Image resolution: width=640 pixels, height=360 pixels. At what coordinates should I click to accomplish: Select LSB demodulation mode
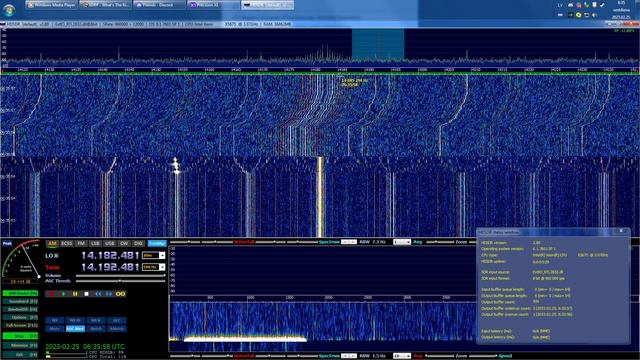(x=95, y=244)
